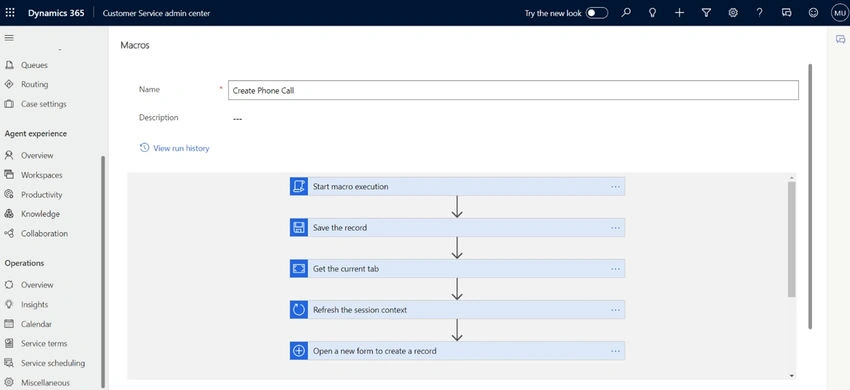Click the Collaboration icon in sidebar
The image size is (850, 390).
[9, 233]
